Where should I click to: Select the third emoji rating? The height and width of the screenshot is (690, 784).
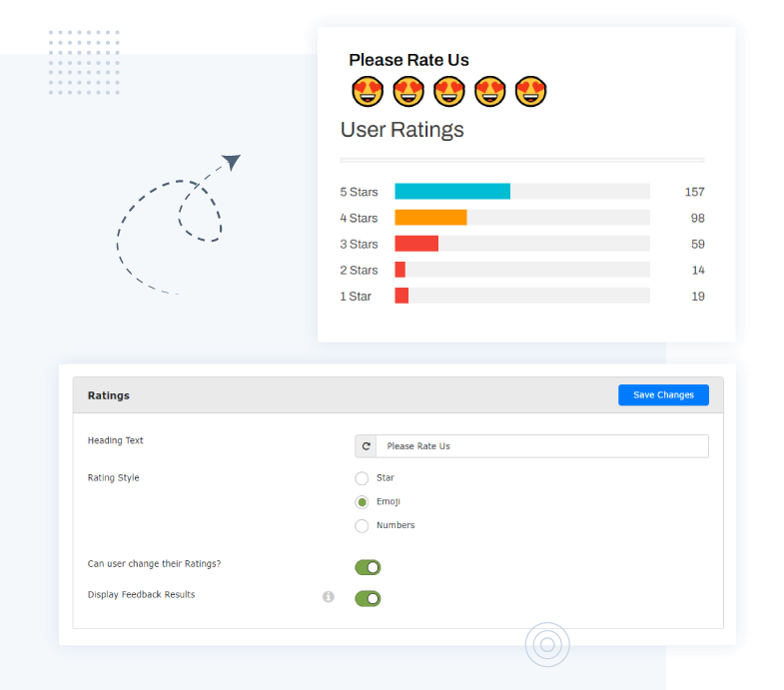449,92
